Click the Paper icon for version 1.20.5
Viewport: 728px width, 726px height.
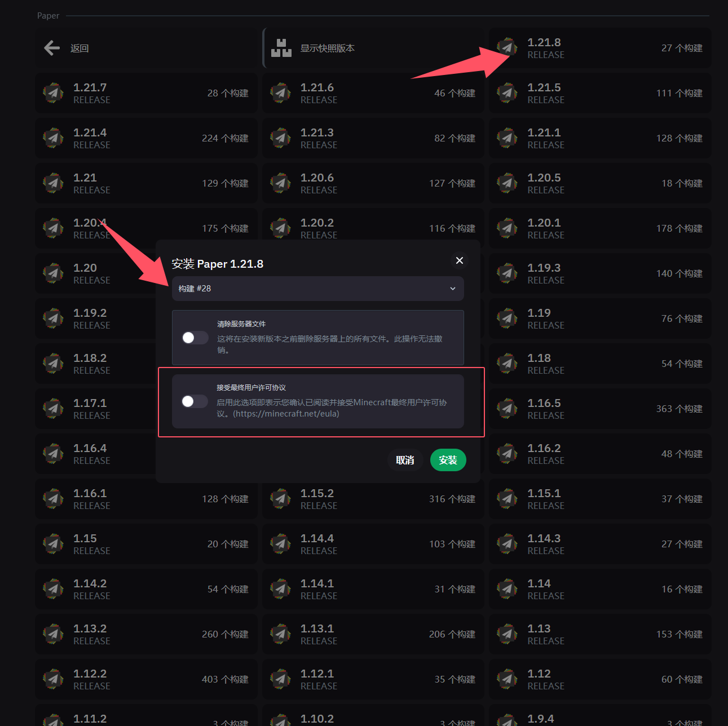pos(507,183)
